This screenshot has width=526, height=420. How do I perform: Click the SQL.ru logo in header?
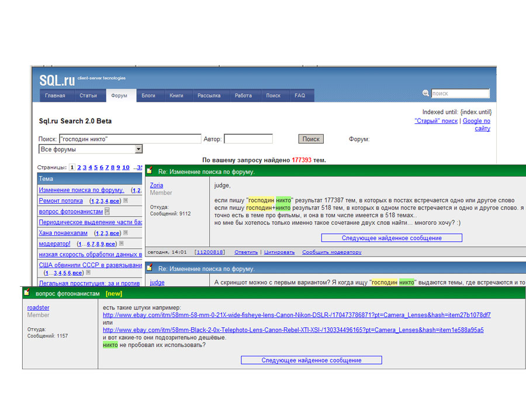(57, 80)
